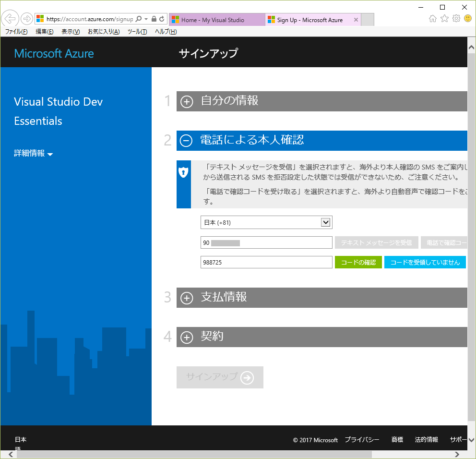Click the © 2017 Microsoft footer text
This screenshot has width=476, height=459.
pyautogui.click(x=315, y=440)
